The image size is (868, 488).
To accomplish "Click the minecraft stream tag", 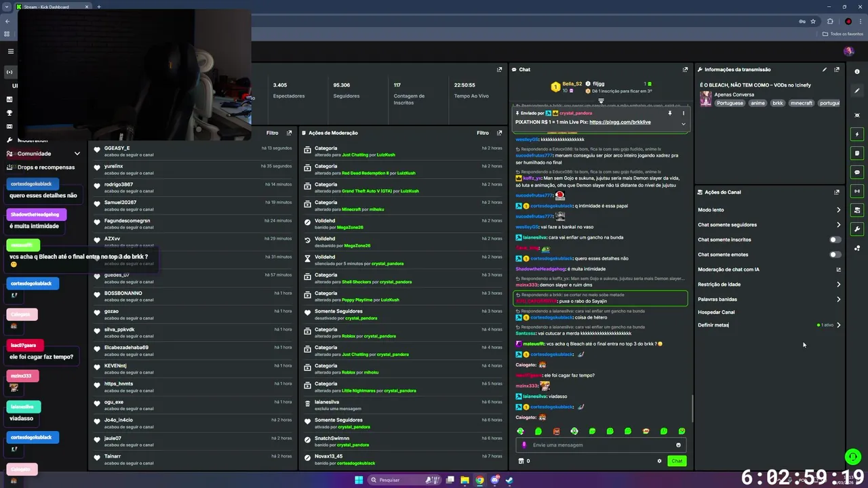I will 801,103.
